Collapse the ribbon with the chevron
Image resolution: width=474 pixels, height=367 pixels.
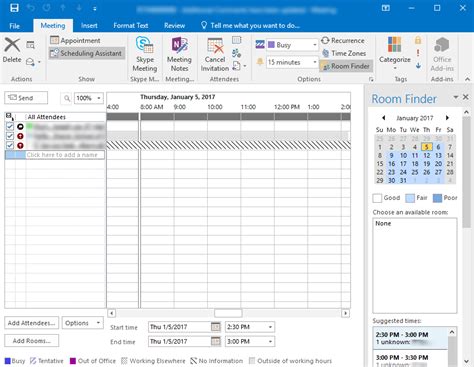(467, 79)
